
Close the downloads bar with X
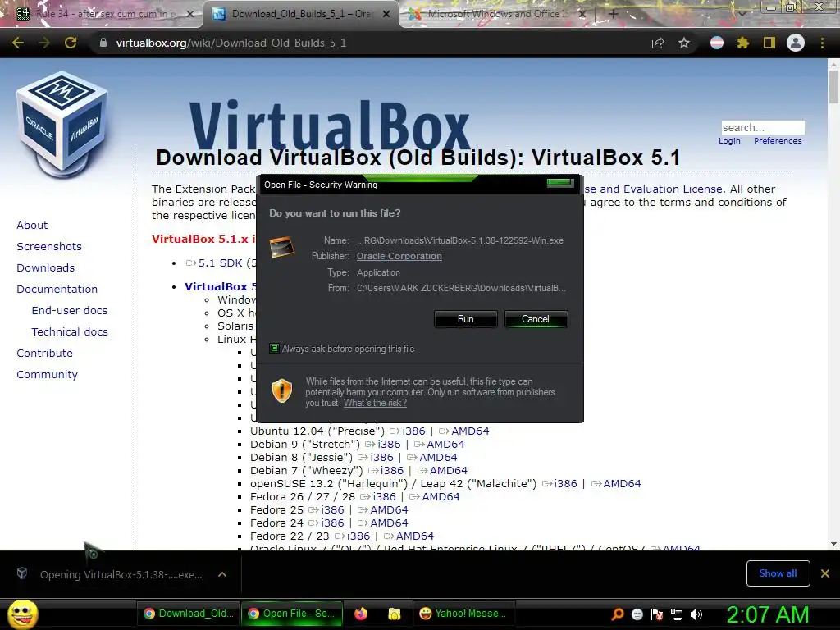click(x=825, y=573)
